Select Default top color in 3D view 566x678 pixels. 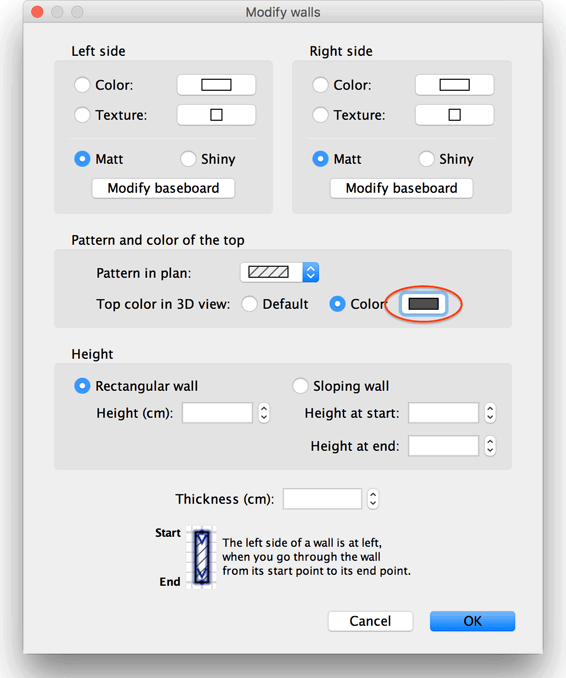(249, 304)
